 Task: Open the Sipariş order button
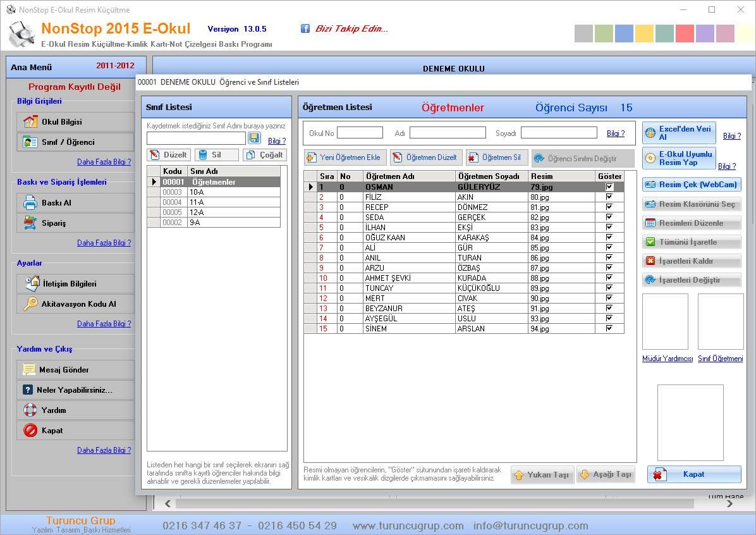[76, 223]
